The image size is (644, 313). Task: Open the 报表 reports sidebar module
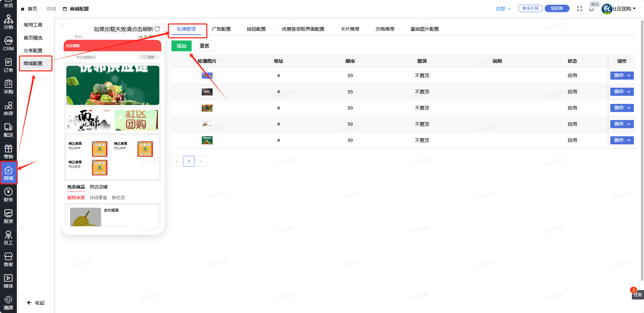pyautogui.click(x=8, y=216)
